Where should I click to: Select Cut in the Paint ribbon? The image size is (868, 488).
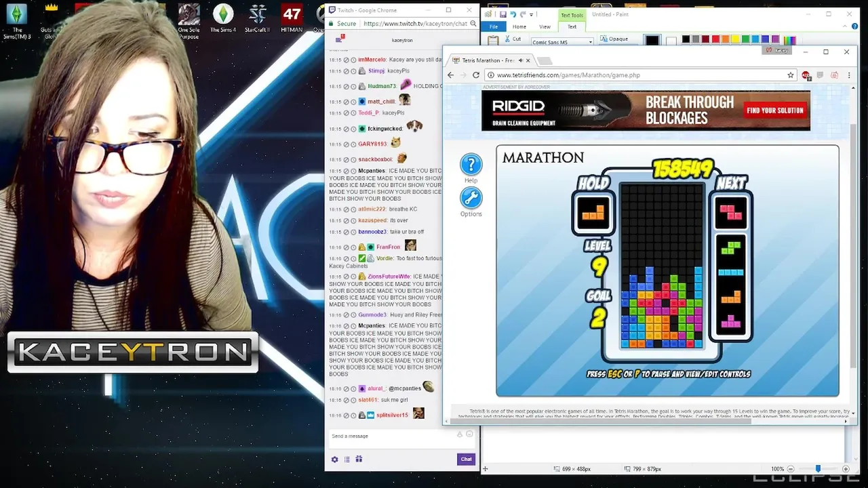tap(512, 39)
